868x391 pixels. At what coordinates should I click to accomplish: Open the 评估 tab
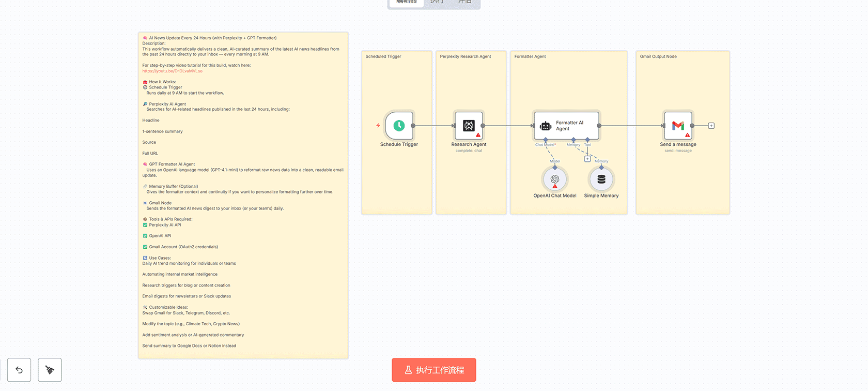click(464, 2)
